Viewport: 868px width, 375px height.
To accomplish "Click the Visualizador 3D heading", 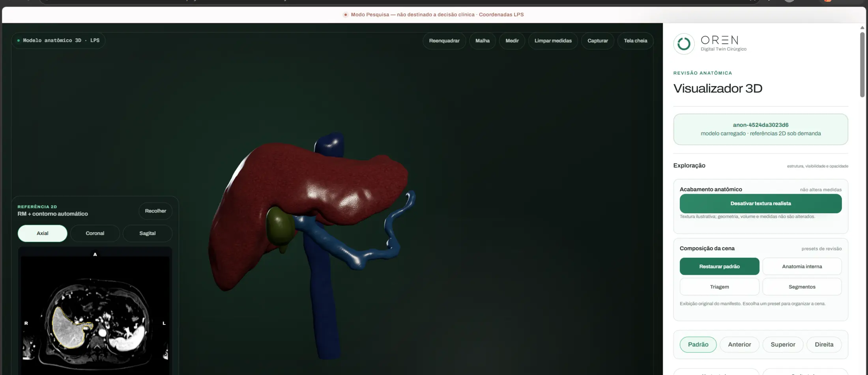I will 718,88.
